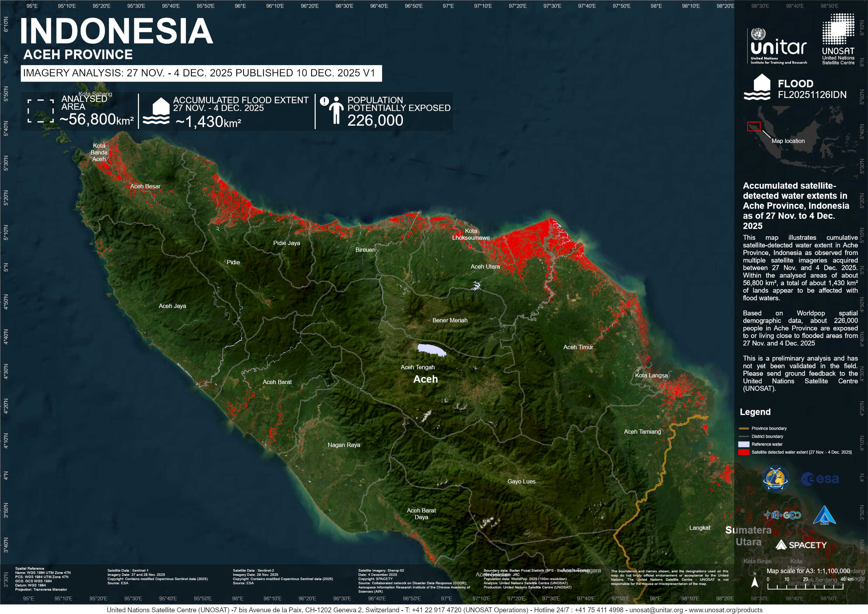Click the unosat@unitar.org email address
The image size is (868, 614).
[656, 610]
